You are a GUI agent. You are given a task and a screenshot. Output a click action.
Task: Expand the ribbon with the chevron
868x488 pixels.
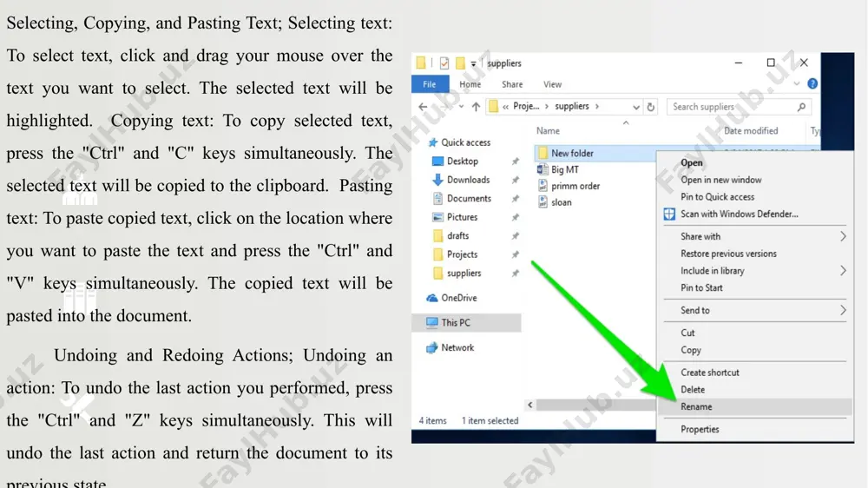point(797,84)
